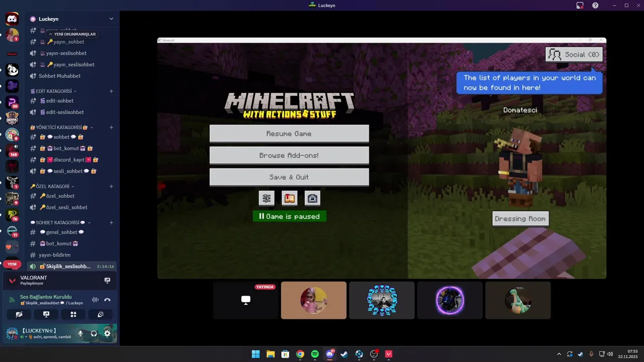
Task: Click the YENİ new mentions badge
Action: click(12, 264)
